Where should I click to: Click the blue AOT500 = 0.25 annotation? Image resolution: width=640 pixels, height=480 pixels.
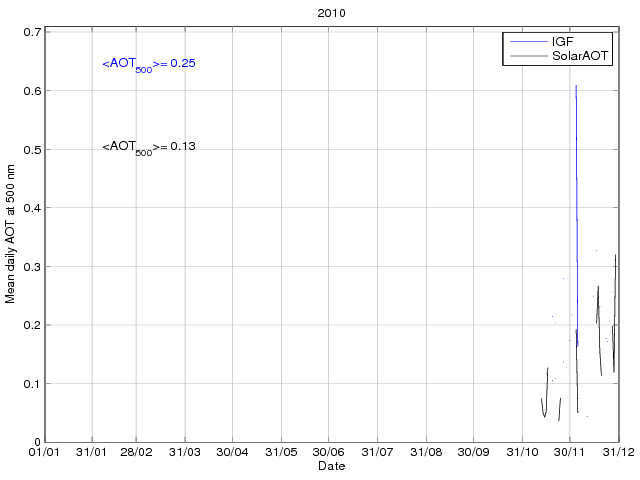point(148,65)
